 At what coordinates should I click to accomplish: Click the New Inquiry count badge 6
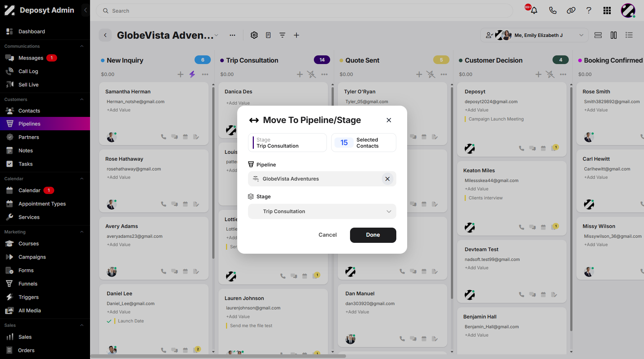pos(203,60)
